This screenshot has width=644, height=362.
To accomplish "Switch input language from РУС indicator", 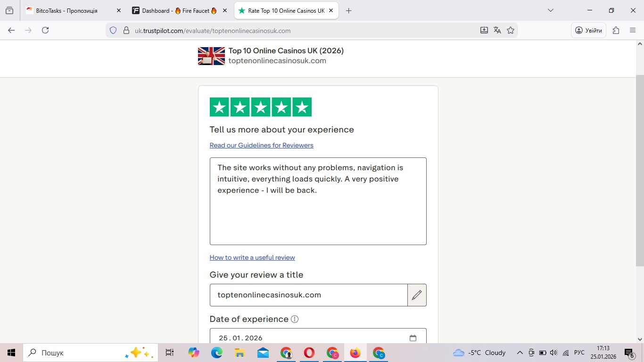I will (x=579, y=353).
